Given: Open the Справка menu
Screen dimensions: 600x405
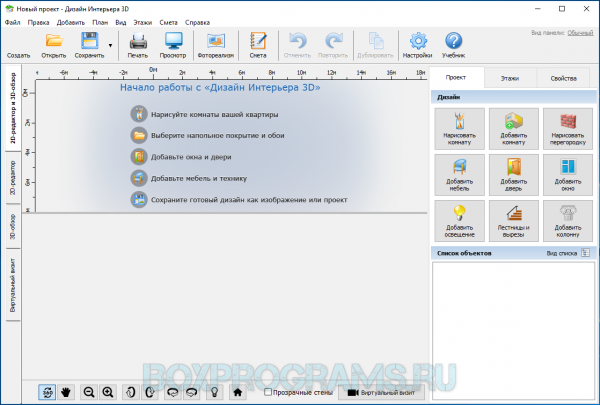Looking at the screenshot, I should tap(197, 22).
